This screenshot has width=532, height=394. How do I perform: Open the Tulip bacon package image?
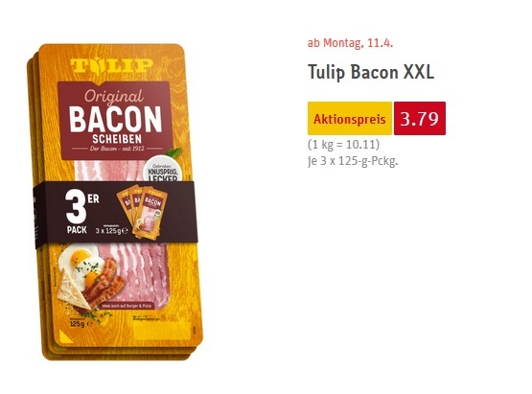[115, 201]
